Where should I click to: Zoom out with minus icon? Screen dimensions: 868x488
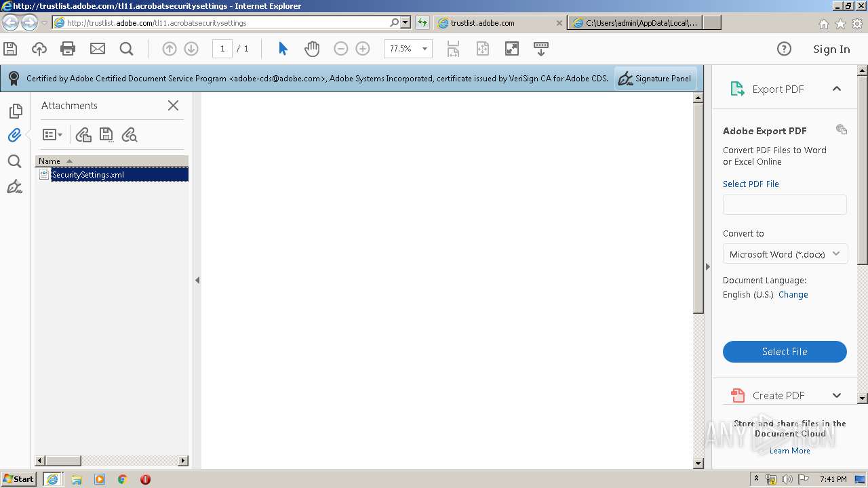(341, 49)
